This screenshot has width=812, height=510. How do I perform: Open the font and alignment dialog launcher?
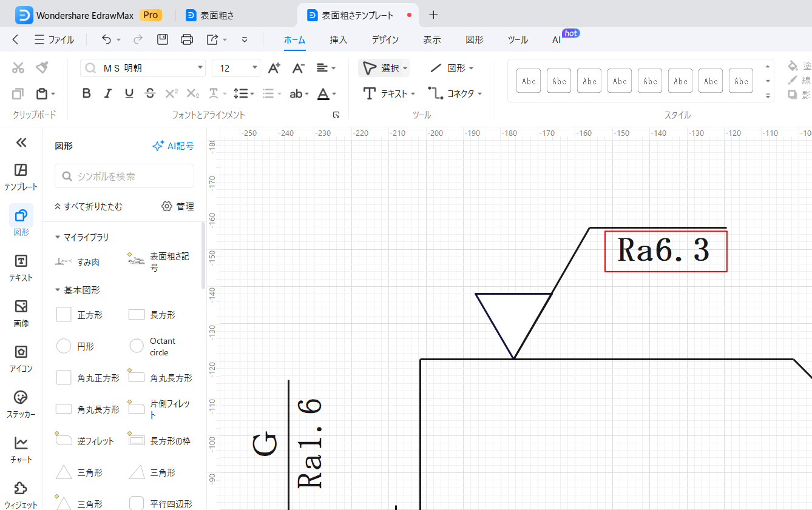coord(336,115)
